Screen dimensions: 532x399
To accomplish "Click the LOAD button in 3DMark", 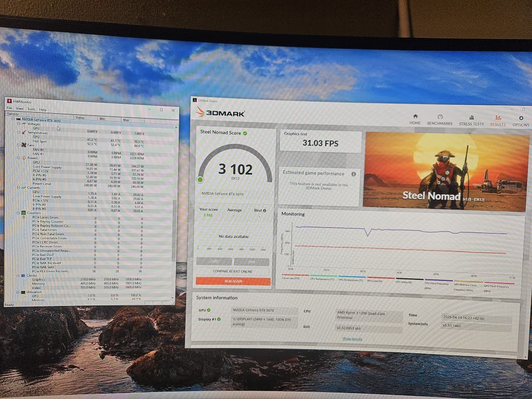I will [x=214, y=261].
